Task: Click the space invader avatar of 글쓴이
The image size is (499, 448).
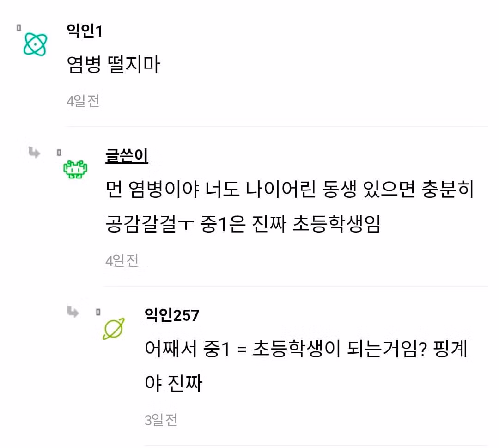Action: tap(75, 169)
